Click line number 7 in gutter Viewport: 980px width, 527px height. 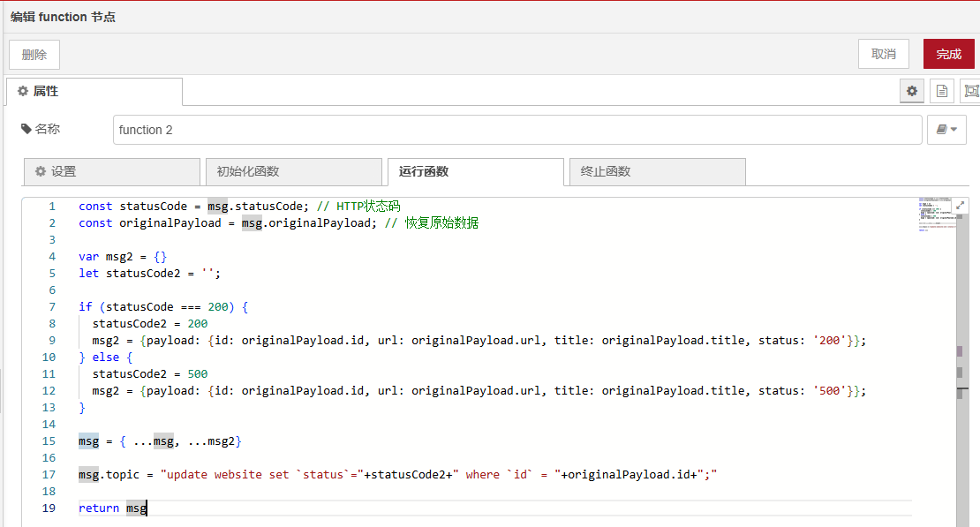pyautogui.click(x=52, y=307)
